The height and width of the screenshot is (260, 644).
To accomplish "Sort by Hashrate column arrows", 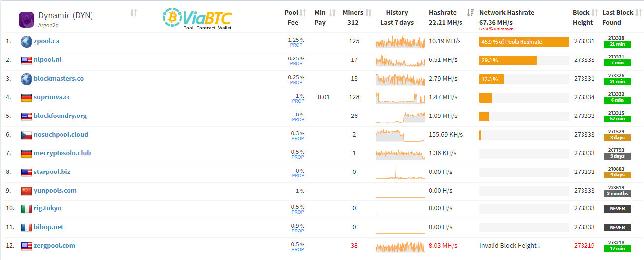I will tap(470, 13).
